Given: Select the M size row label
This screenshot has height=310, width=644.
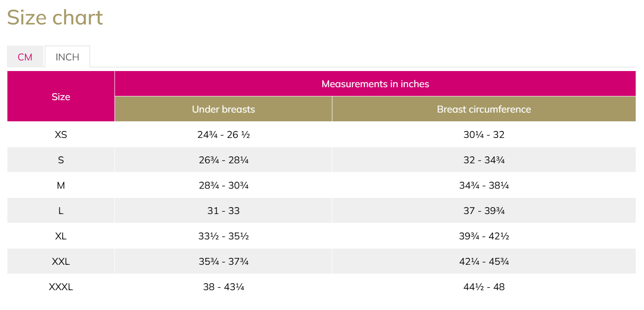Looking at the screenshot, I should [61, 185].
